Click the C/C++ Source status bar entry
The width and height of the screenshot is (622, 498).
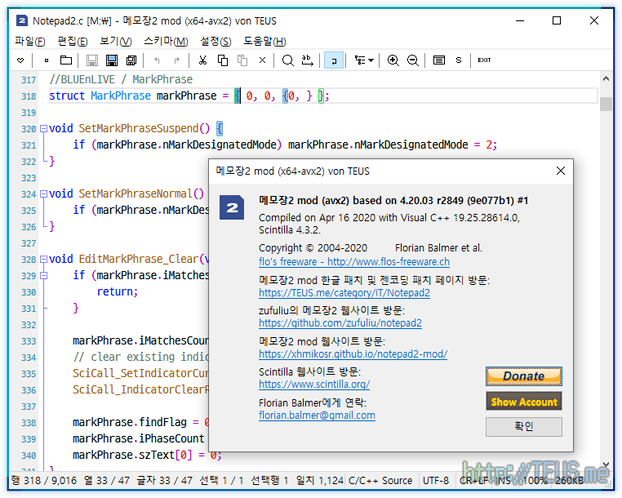tap(380, 481)
